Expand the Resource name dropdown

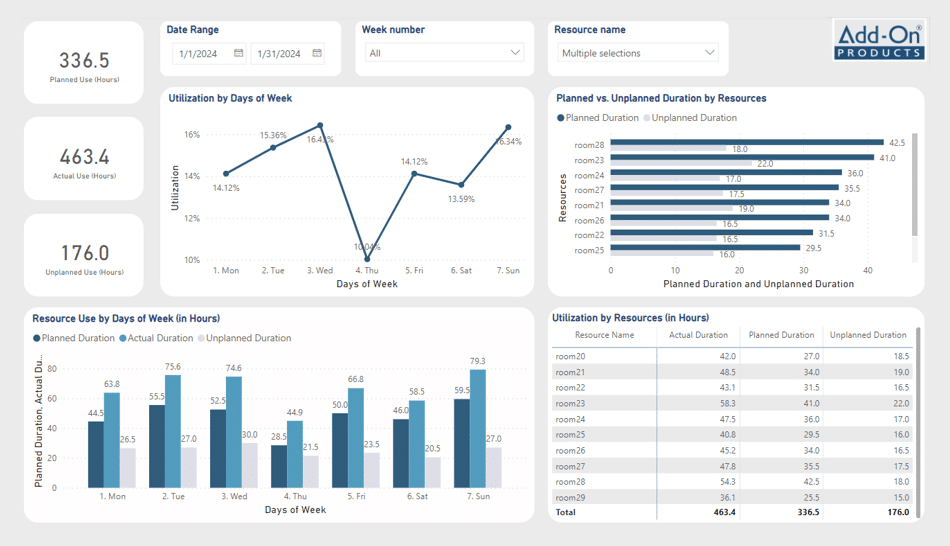709,53
